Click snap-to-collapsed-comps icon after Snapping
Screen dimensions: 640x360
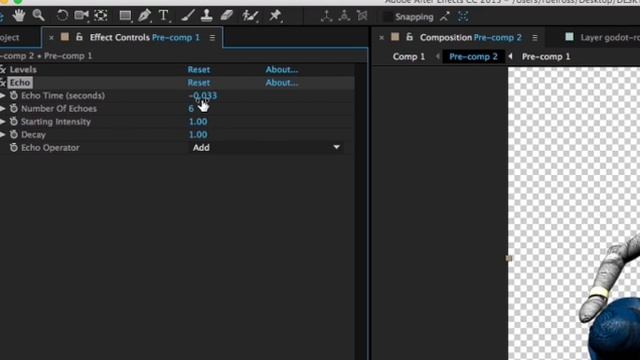click(463, 17)
